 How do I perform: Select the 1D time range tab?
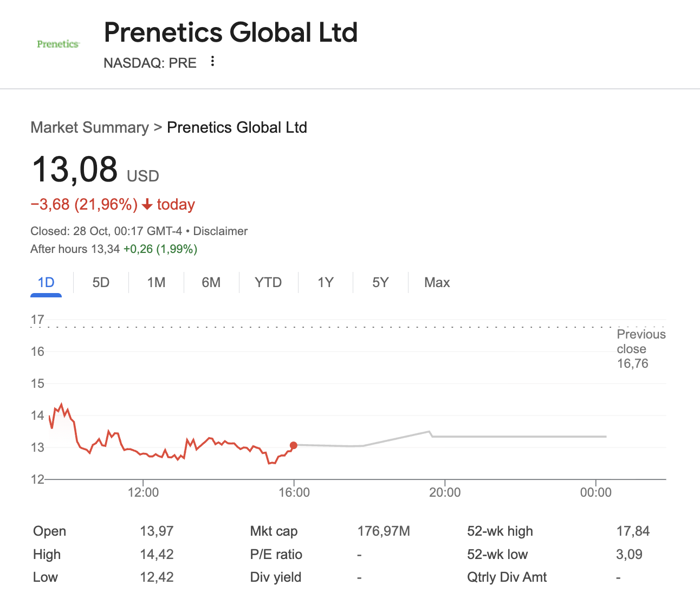pos(46,283)
